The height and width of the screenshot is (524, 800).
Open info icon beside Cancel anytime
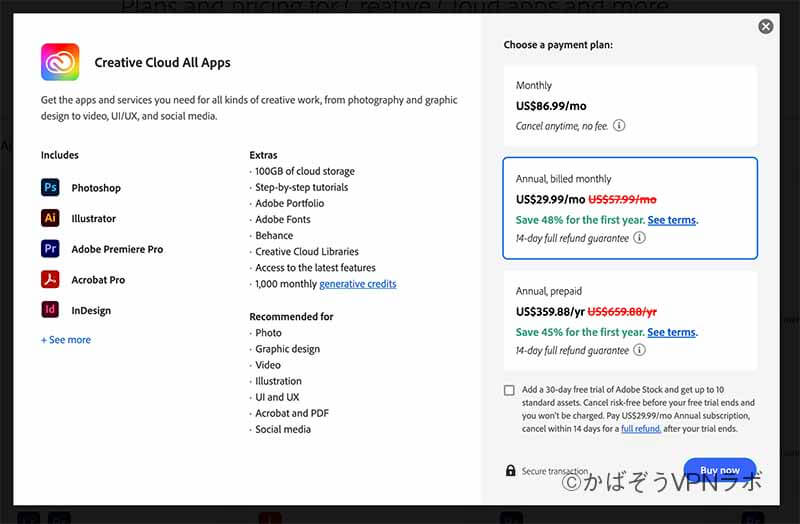coord(619,125)
